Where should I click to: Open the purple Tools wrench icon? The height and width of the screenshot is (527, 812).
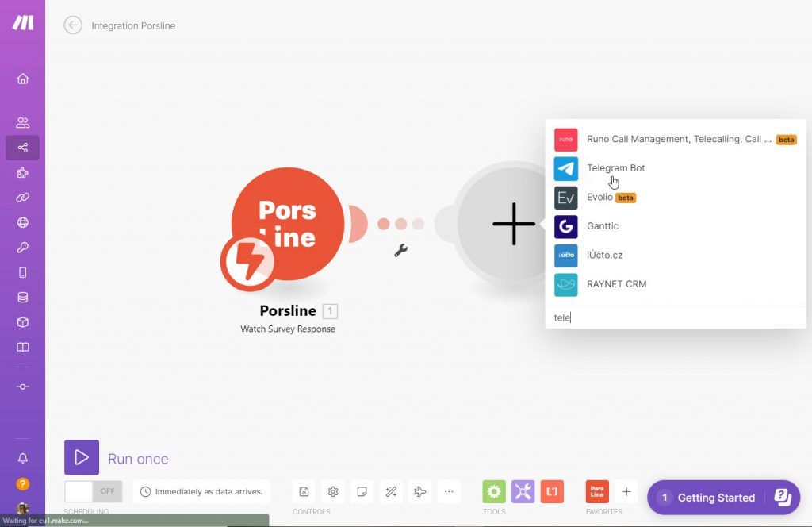pos(523,491)
